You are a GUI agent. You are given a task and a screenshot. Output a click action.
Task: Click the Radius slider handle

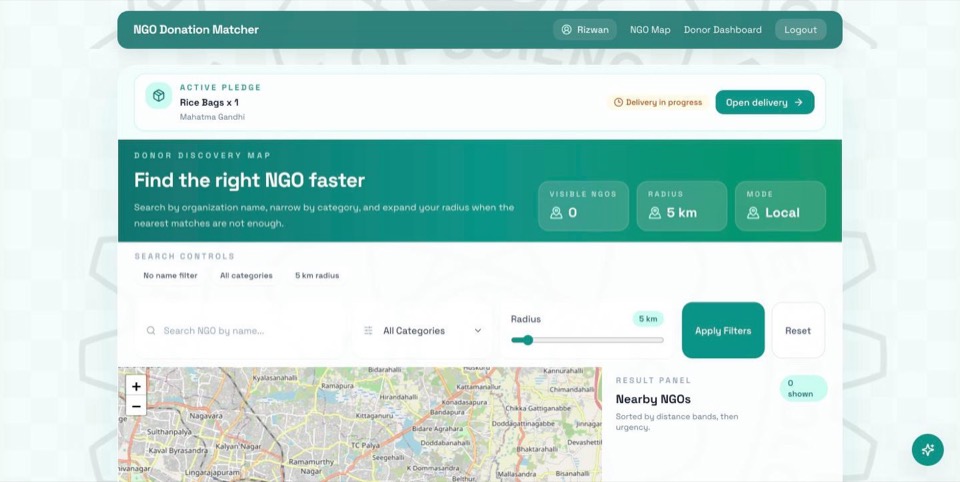click(528, 340)
